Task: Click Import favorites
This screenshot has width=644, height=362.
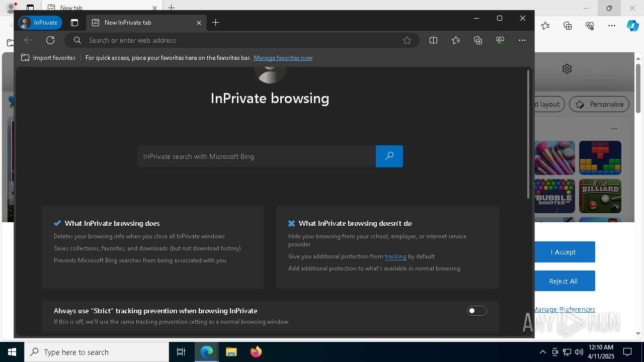Action: 48,58
